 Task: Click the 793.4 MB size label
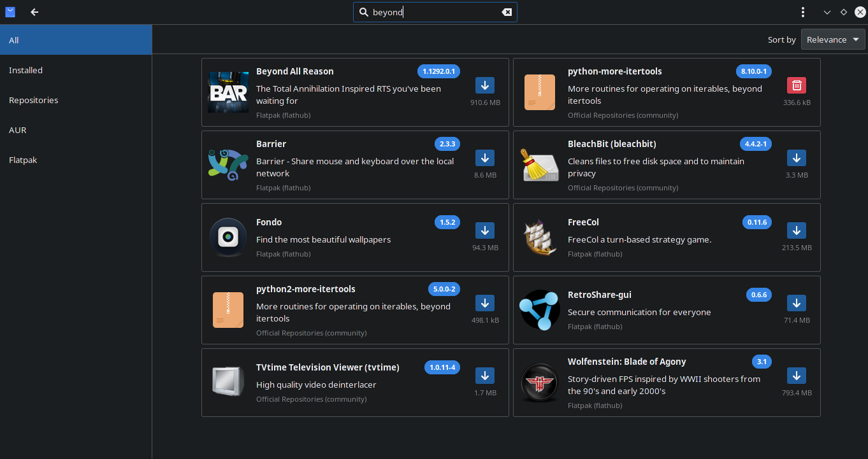797,393
